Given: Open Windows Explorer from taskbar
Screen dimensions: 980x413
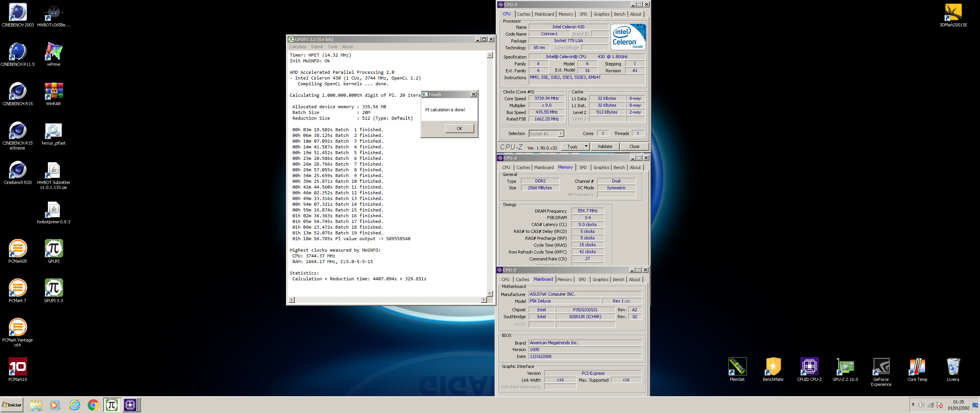Looking at the screenshot, I should (36, 405).
